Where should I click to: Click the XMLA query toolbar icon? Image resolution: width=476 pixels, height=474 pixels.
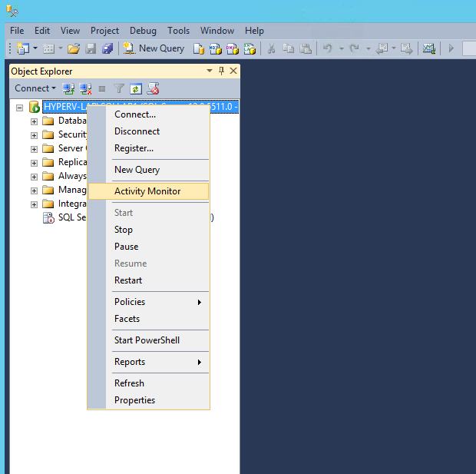(250, 48)
